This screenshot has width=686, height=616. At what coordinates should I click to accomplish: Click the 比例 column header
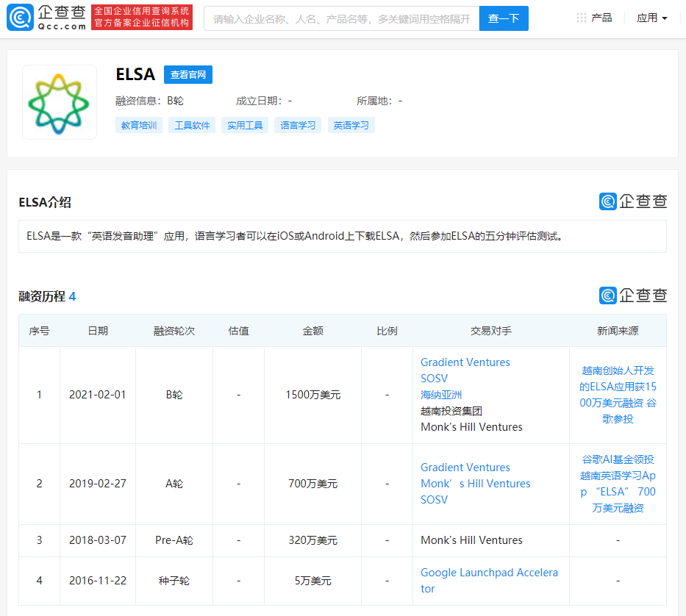tap(387, 331)
